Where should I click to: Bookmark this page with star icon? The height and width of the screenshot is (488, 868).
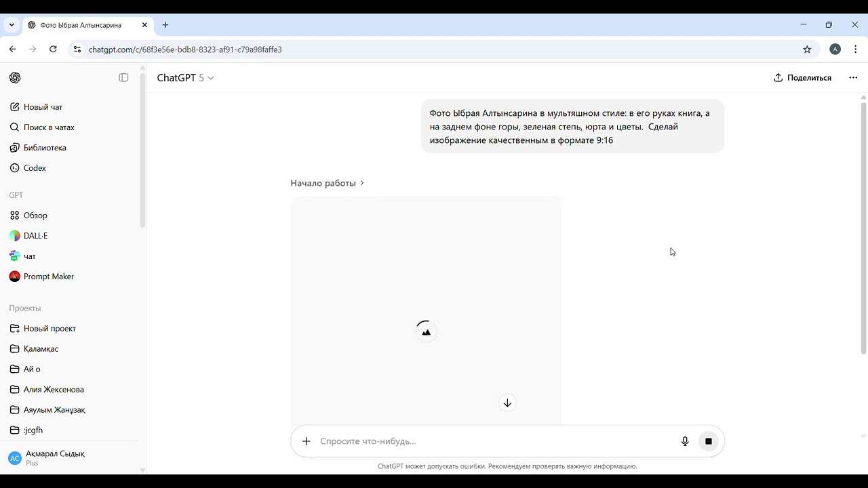coord(807,49)
